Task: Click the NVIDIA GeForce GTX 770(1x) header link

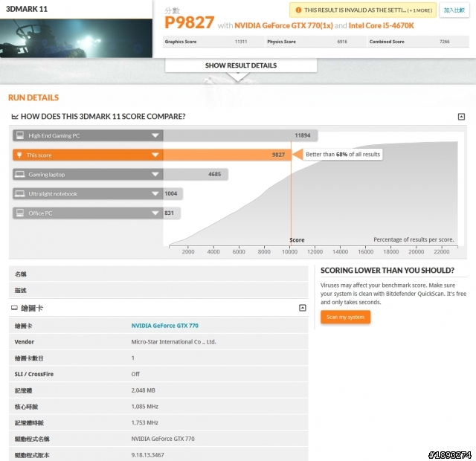Action: [x=283, y=25]
